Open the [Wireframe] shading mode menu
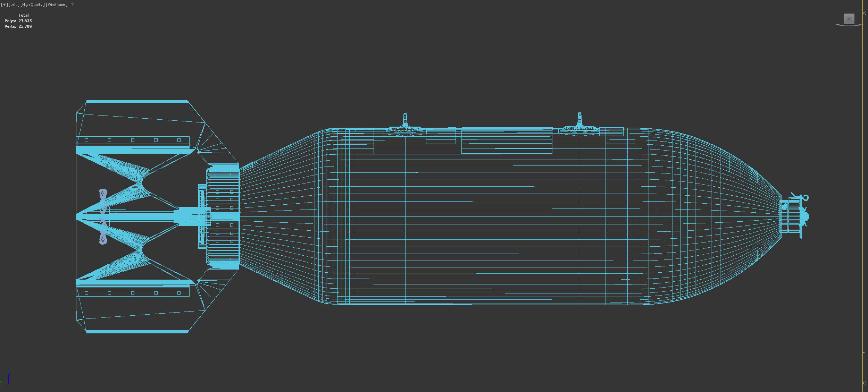 pyautogui.click(x=57, y=5)
